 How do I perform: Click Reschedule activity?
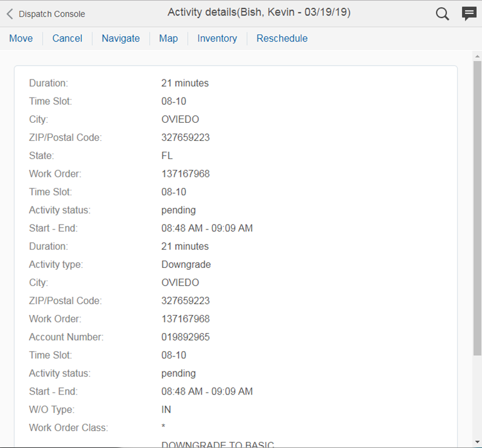282,39
